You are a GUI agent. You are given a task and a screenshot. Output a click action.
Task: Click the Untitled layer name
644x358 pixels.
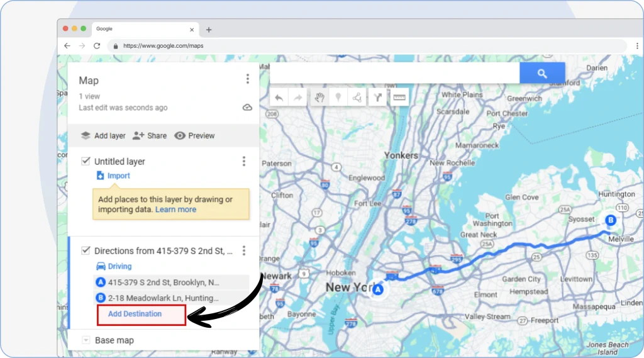119,162
